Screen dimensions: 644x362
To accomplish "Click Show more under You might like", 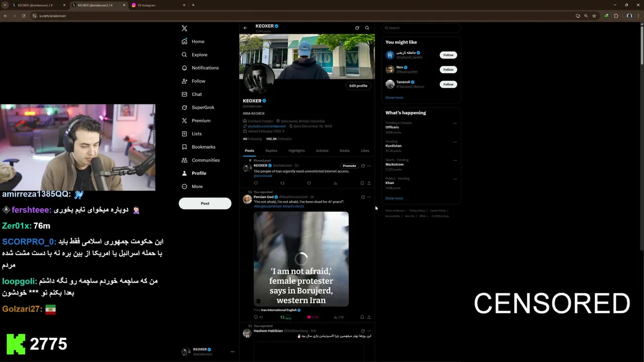I will coord(394,98).
